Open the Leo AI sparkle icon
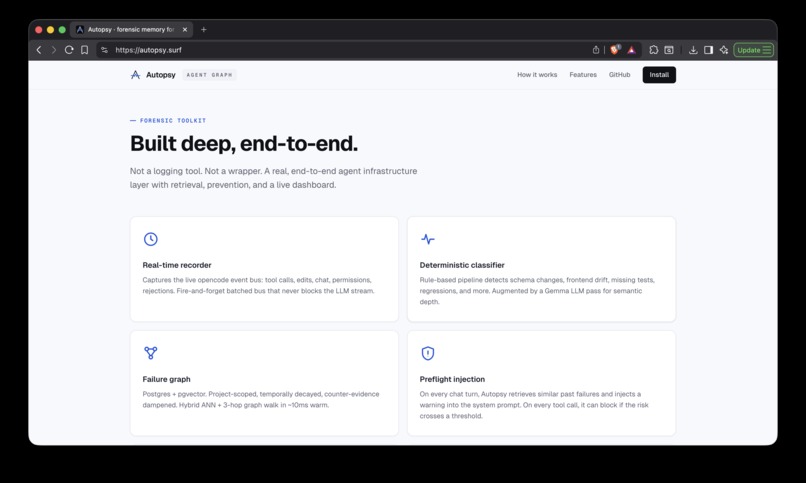This screenshot has width=806, height=483. (x=724, y=50)
